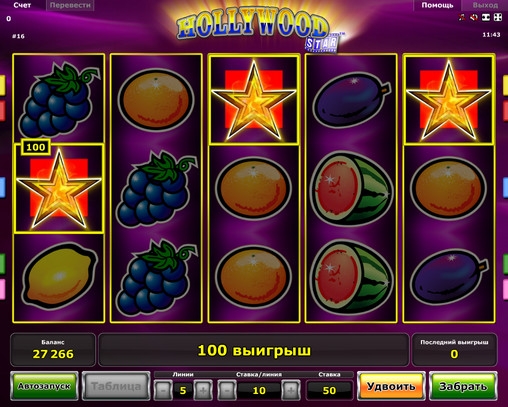Decrease the number of Линии
The height and width of the screenshot is (407, 508).
pos(163,390)
